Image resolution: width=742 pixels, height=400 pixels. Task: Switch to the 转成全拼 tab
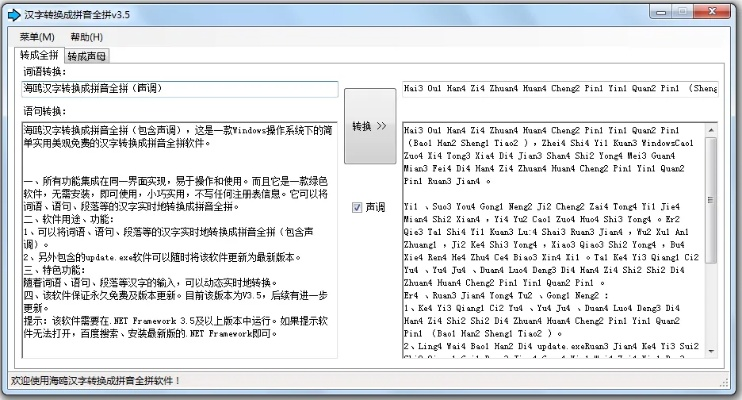click(40, 55)
